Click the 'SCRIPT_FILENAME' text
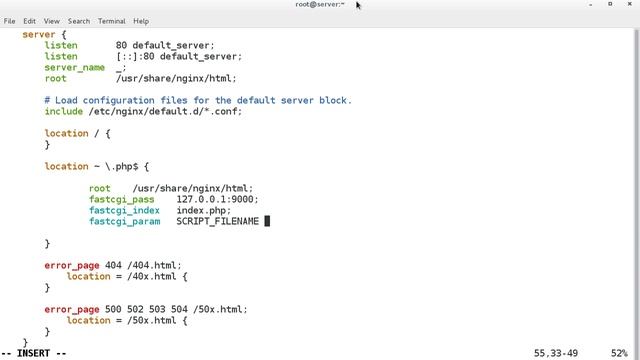Viewport: 640px width, 360px height. pyautogui.click(x=218, y=222)
